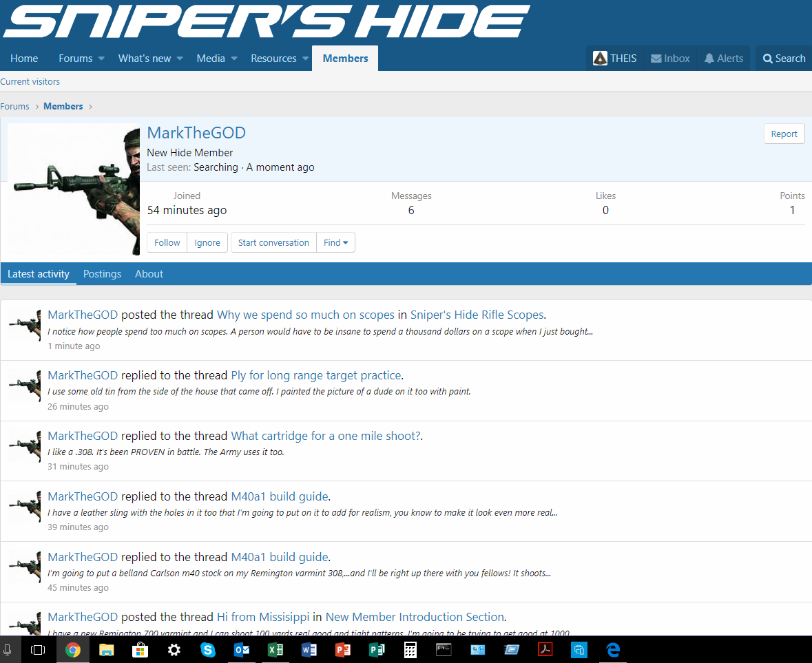Expand the What's new dropdown arrow
This screenshot has width=812, height=663.
point(180,59)
